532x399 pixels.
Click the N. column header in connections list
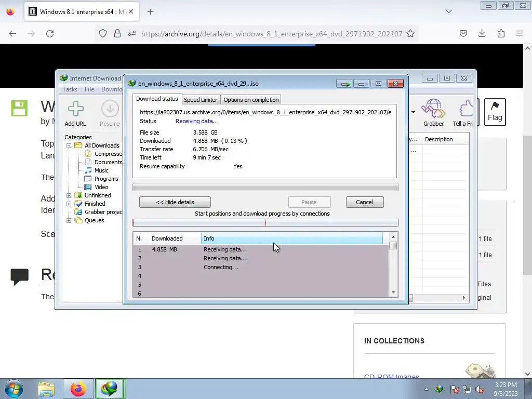pyautogui.click(x=141, y=238)
